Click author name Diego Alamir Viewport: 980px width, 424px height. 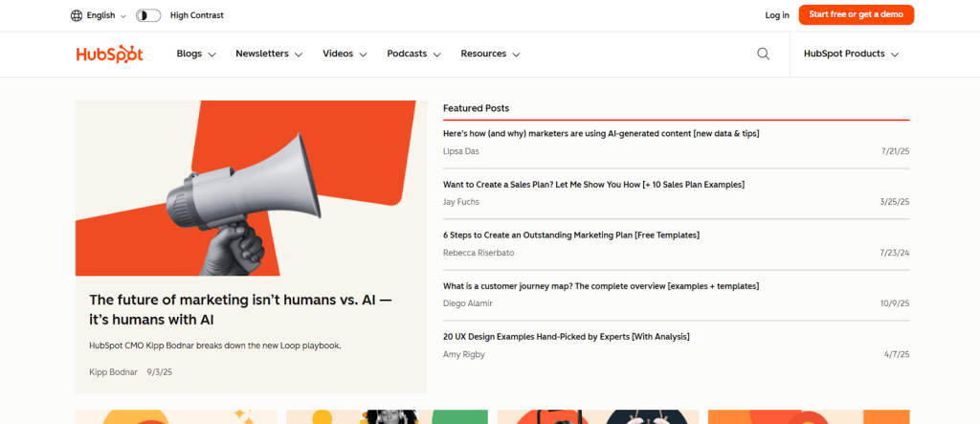click(x=468, y=303)
